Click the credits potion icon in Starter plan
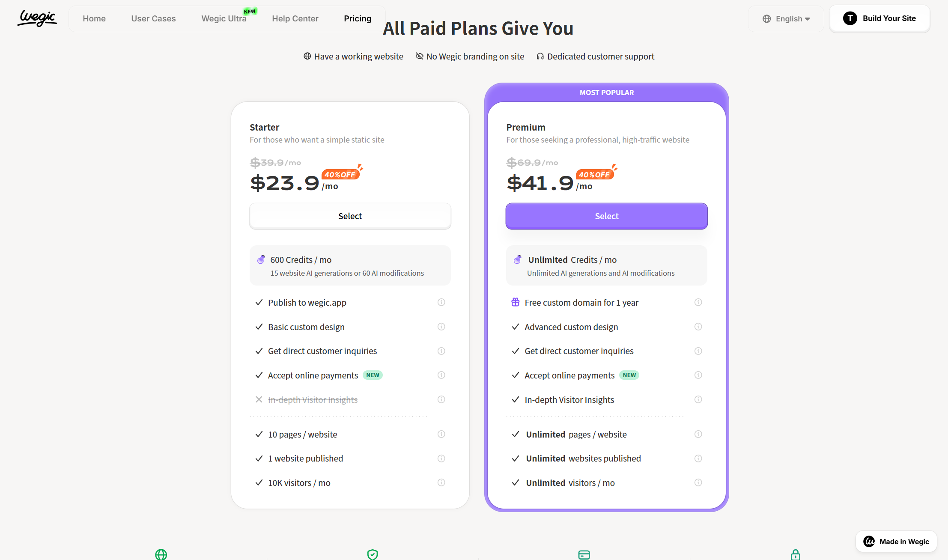Image resolution: width=948 pixels, height=560 pixels. [261, 259]
